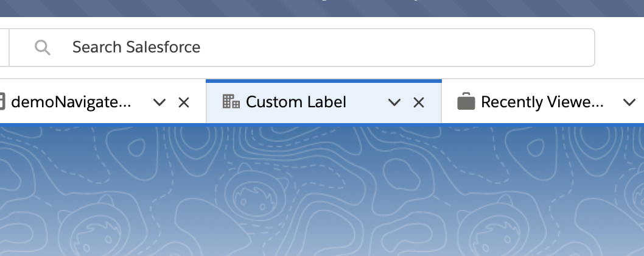Open the search scope box left of search
This screenshot has width=644, height=256.
click(4, 48)
